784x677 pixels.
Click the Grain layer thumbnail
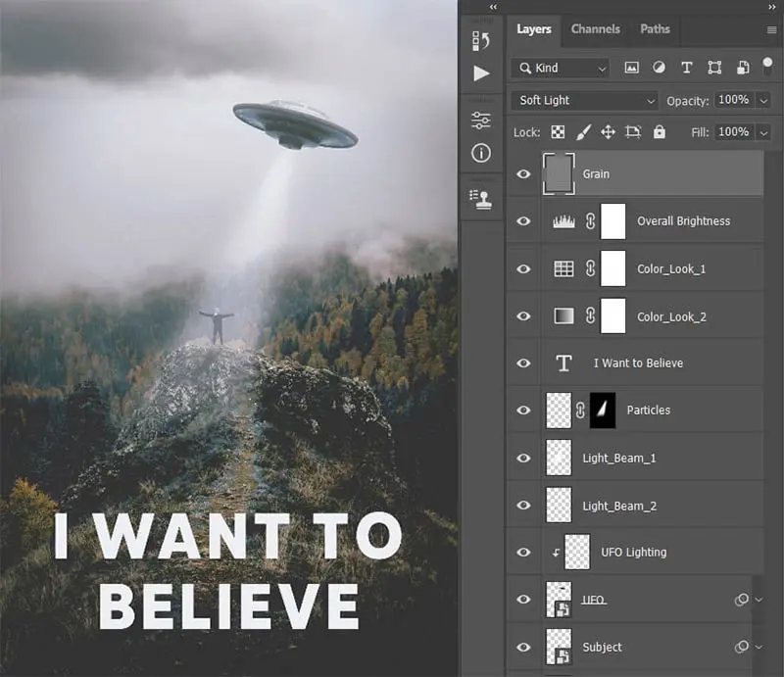point(559,173)
